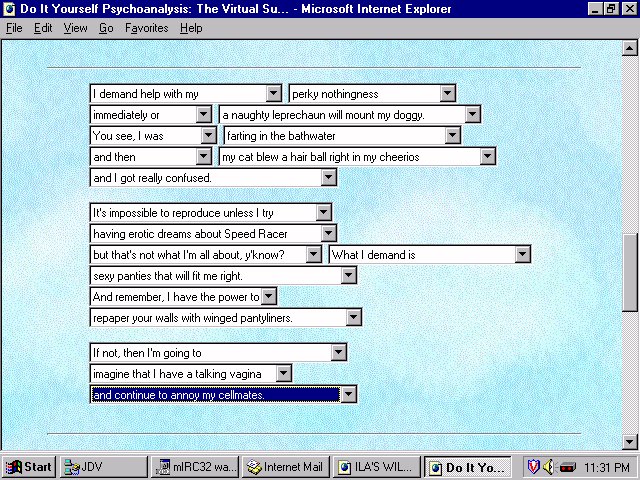
Task: Open the mIRC32 taskbar item
Action: [x=195, y=467]
